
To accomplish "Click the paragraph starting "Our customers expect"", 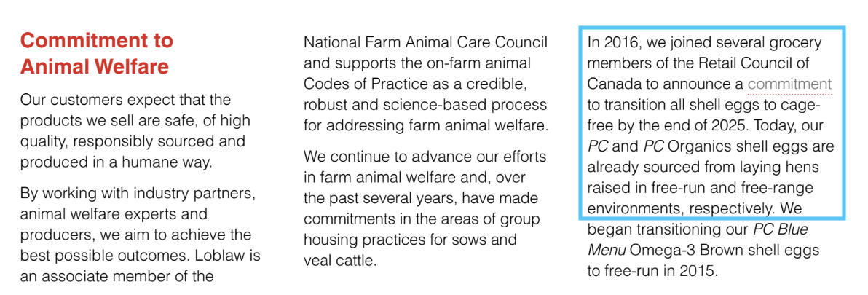I will pos(135,133).
